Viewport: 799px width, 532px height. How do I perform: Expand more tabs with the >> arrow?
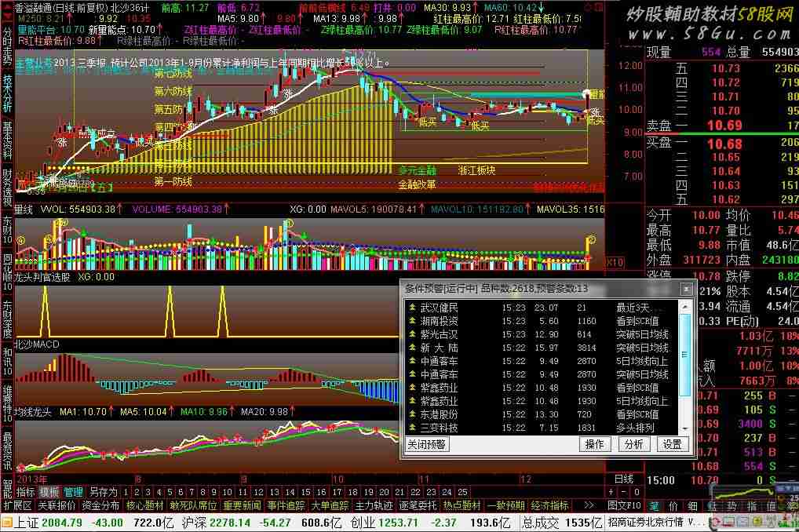tap(589, 505)
